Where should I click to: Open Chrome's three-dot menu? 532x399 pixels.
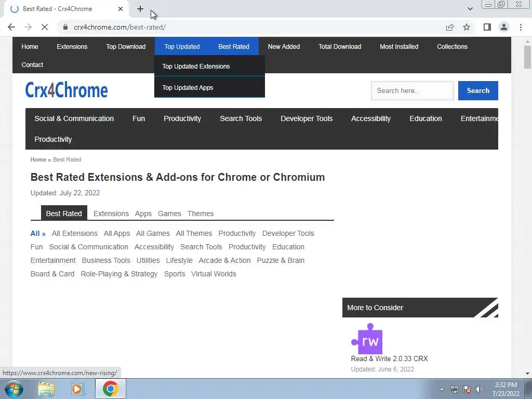[521, 27]
